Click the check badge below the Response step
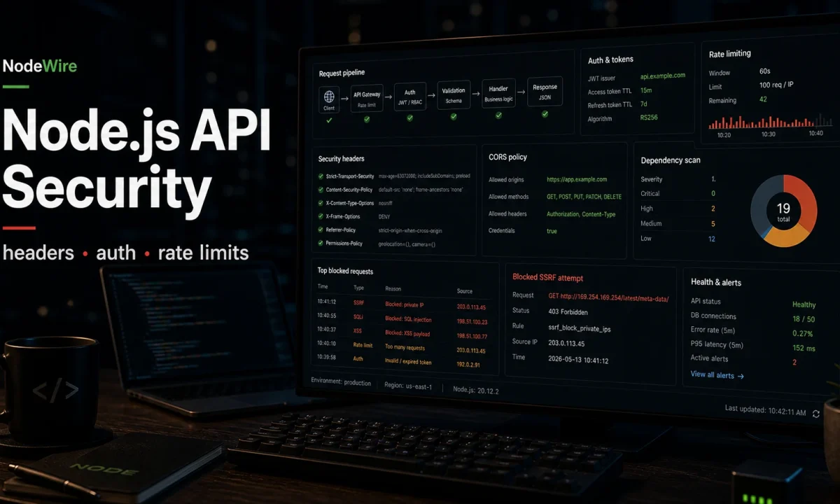The image size is (840, 504). [545, 113]
